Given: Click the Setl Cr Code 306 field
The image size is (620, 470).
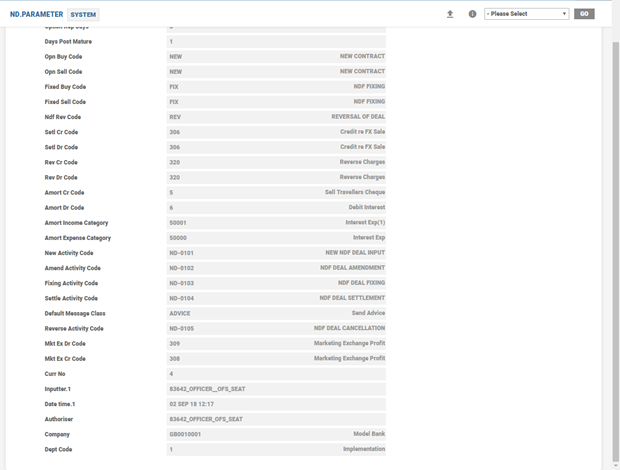Looking at the screenshot, I should coord(276,132).
